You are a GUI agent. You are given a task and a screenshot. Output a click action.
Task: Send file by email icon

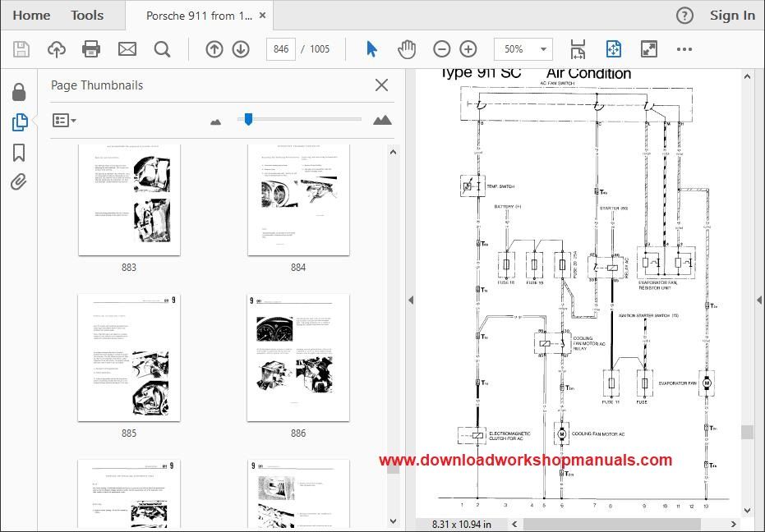point(127,49)
